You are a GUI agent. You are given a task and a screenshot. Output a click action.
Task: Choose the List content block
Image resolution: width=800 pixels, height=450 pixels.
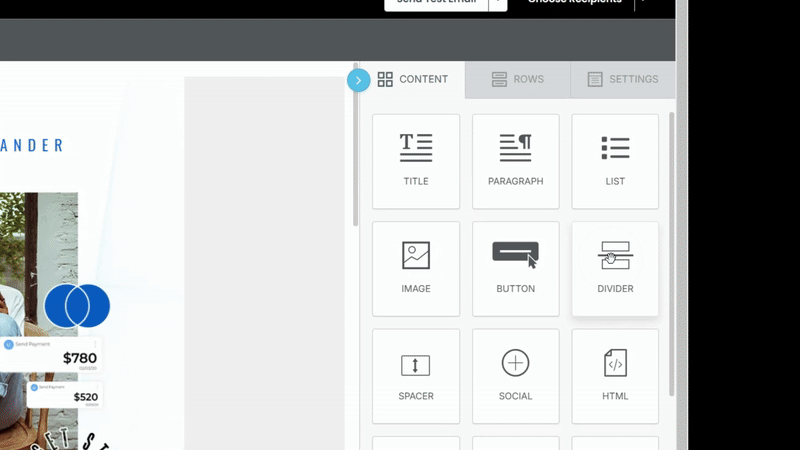(615, 160)
